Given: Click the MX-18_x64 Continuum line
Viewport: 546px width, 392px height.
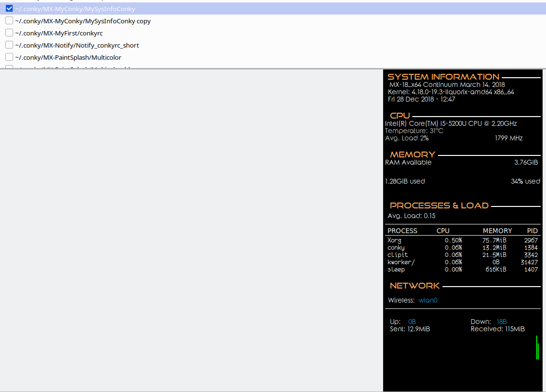Looking at the screenshot, I should pos(447,85).
